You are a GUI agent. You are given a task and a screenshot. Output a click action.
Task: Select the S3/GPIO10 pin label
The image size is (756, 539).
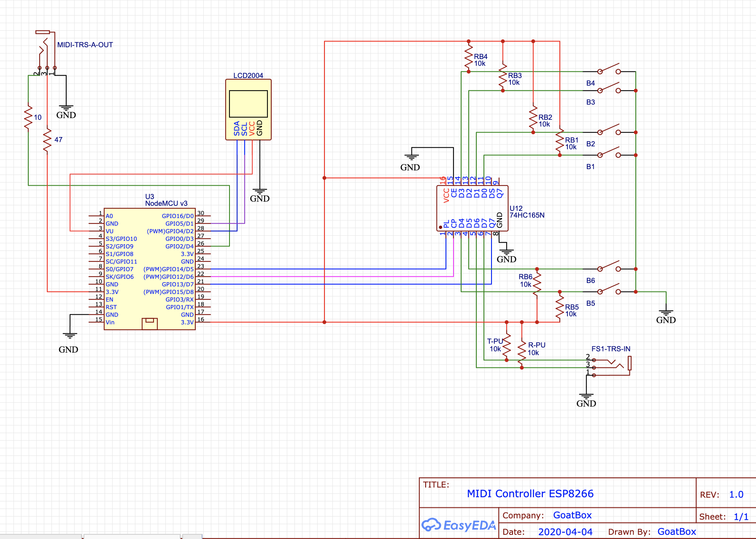pyautogui.click(x=121, y=239)
